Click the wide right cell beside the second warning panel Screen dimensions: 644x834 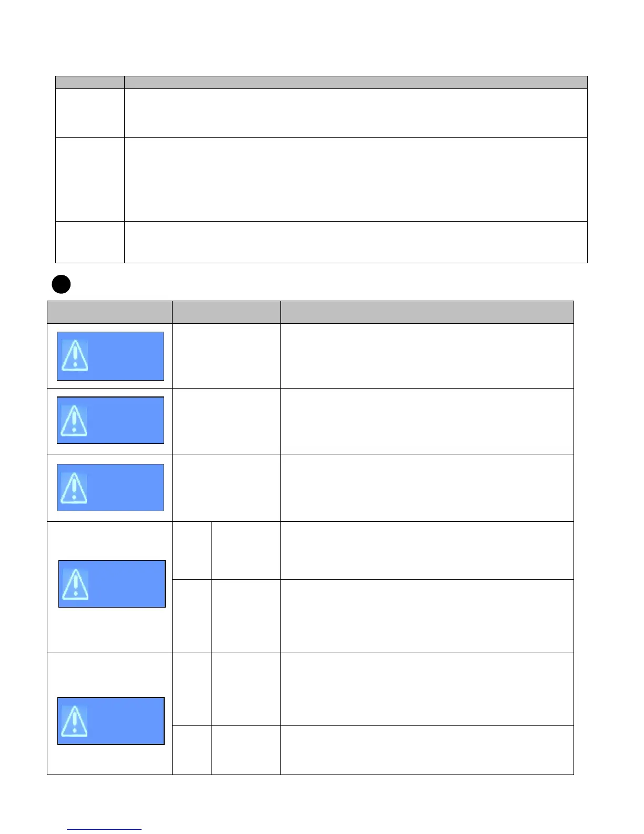click(427, 421)
